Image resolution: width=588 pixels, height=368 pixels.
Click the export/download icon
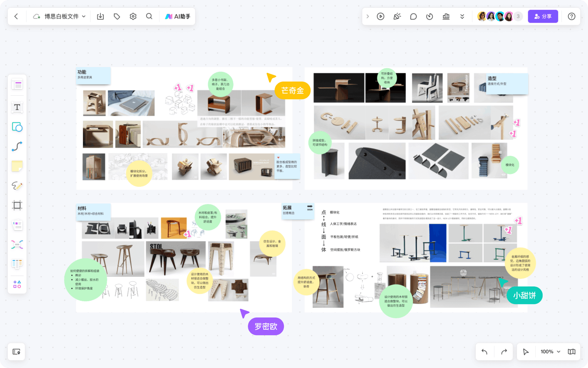coord(101,16)
